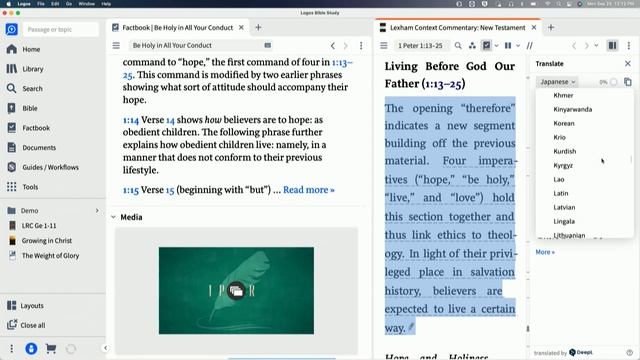Open the commentary panel hamburger menu
The image size is (640, 360).
click(384, 45)
